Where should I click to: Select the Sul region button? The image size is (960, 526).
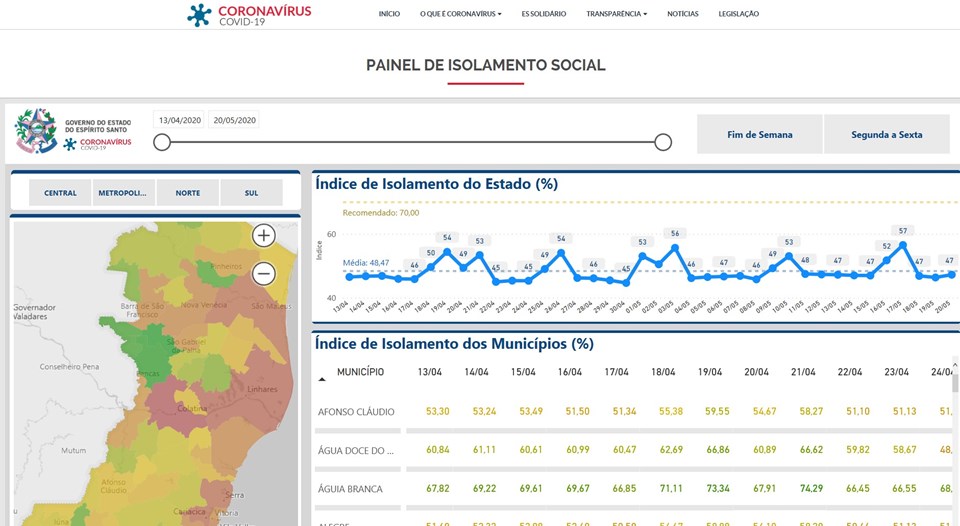(x=251, y=193)
